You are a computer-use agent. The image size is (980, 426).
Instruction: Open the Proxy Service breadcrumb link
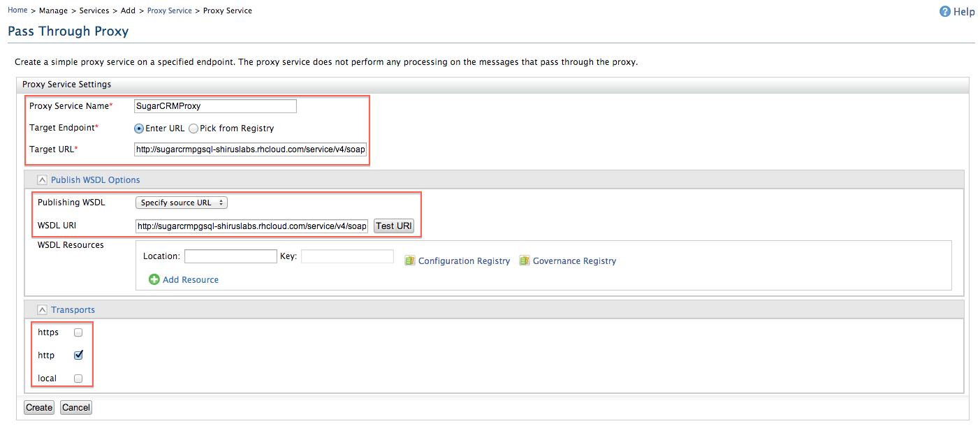tap(170, 10)
